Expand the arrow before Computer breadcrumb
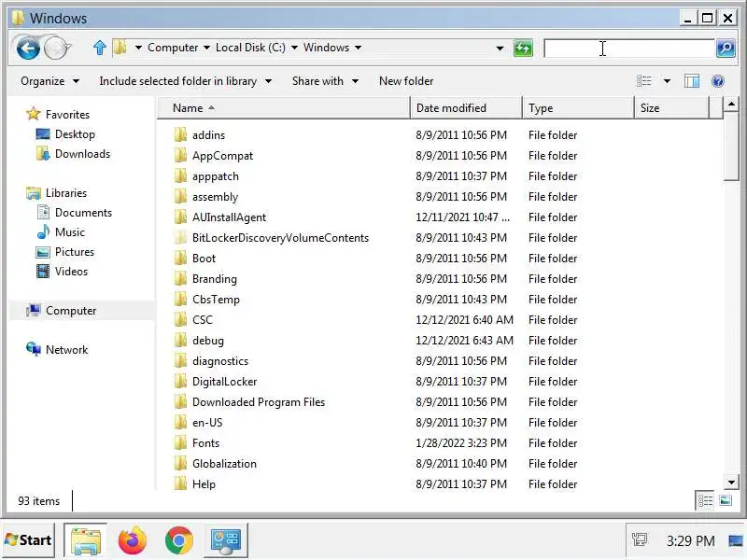This screenshot has width=747, height=560. pos(138,48)
